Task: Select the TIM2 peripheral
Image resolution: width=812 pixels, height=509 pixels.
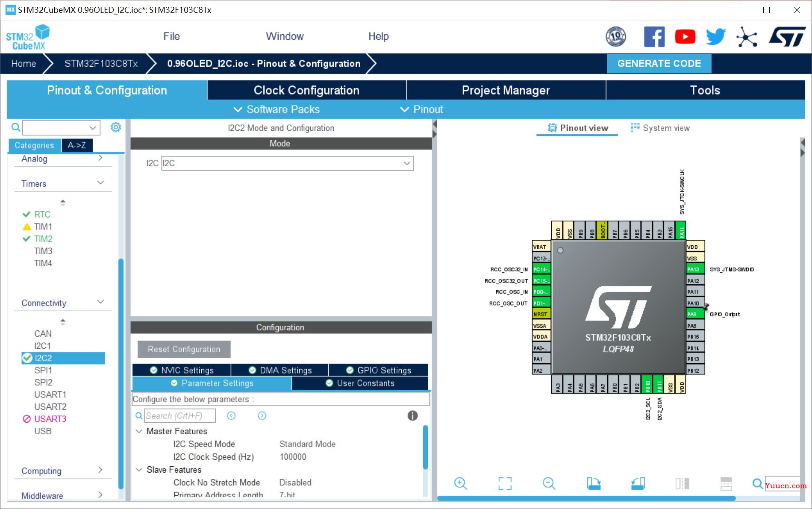Action: tap(43, 238)
